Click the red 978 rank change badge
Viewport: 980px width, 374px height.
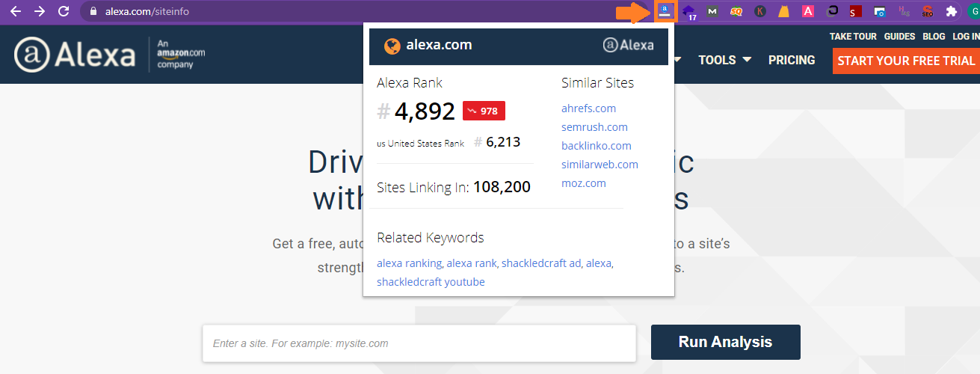pyautogui.click(x=484, y=111)
